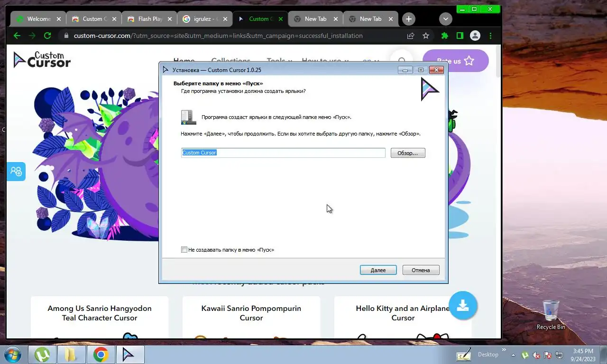Viewport: 607px width, 364px height.
Task: Open the Windows Start menu
Action: click(12, 355)
